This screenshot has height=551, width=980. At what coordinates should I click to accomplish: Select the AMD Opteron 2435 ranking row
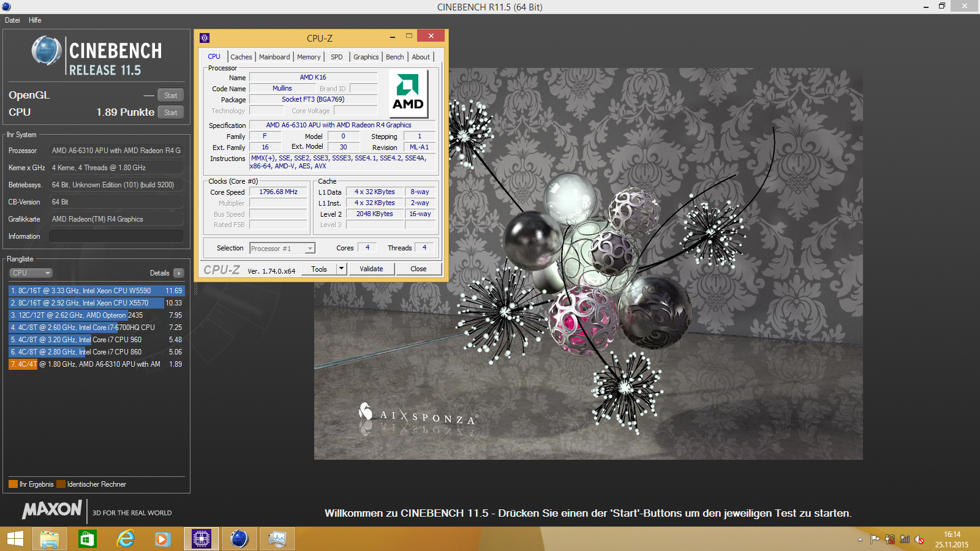[x=96, y=315]
